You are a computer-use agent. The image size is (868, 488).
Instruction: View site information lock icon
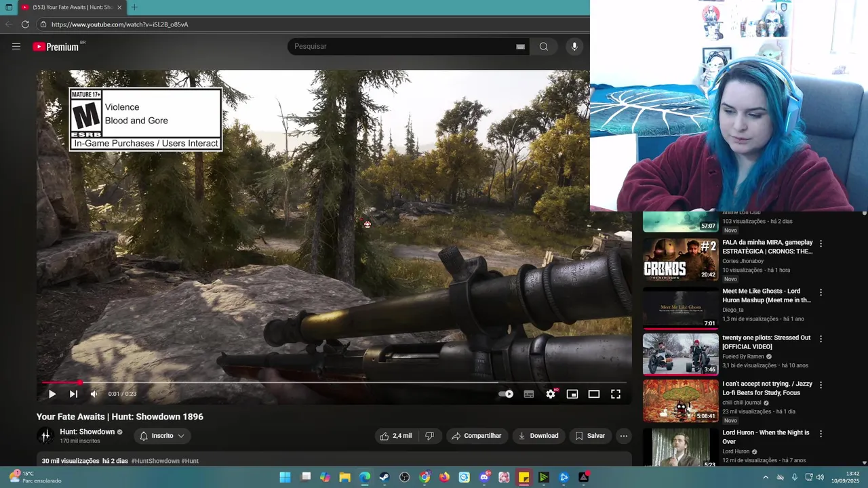[43, 24]
